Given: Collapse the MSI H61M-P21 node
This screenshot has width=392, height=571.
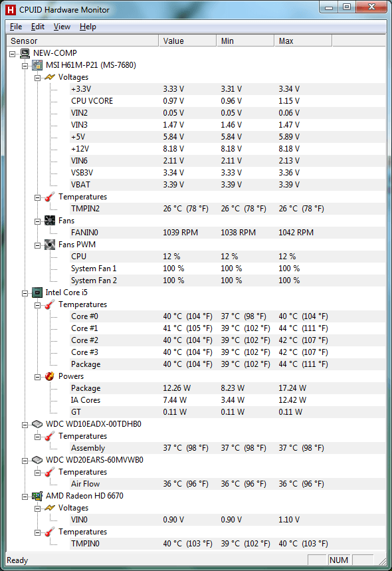Looking at the screenshot, I should (x=25, y=66).
